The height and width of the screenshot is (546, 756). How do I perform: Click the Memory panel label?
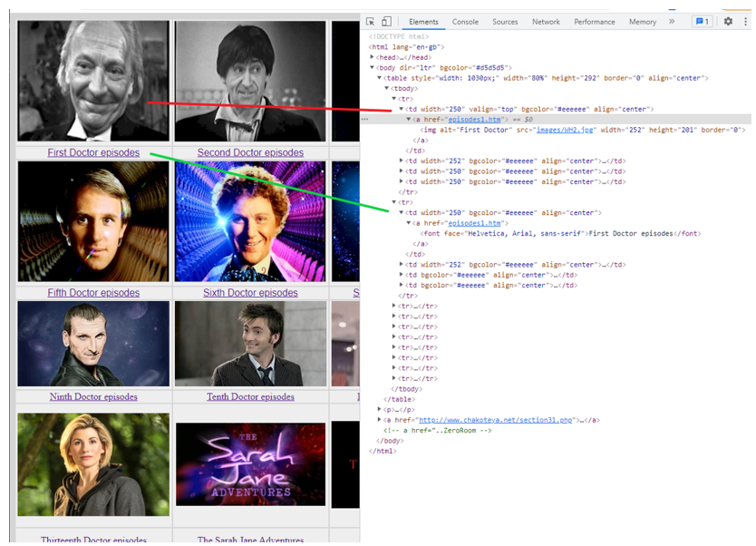point(642,22)
